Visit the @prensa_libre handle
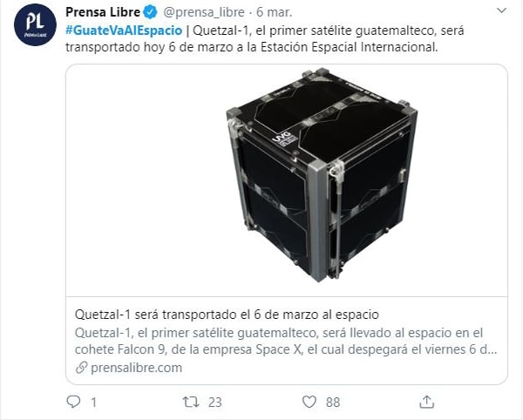 [x=204, y=12]
